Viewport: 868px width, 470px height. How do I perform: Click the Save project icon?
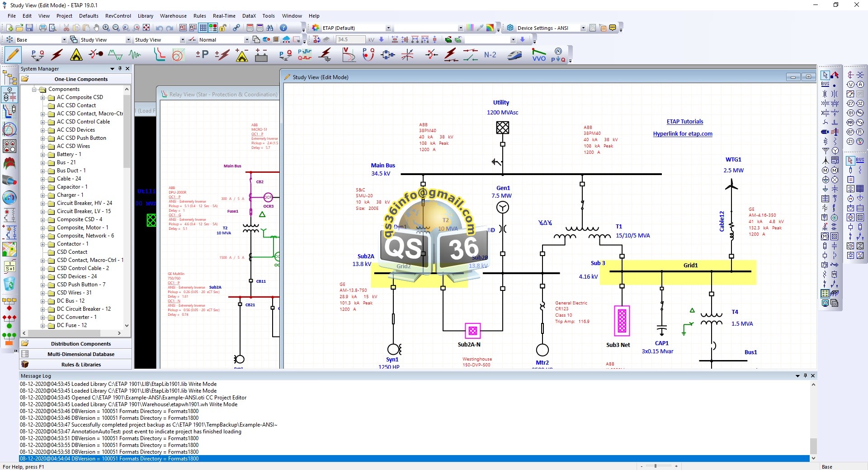click(29, 28)
